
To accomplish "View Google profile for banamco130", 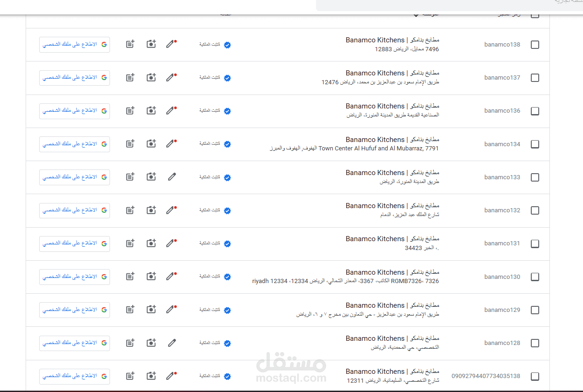I will tap(75, 277).
